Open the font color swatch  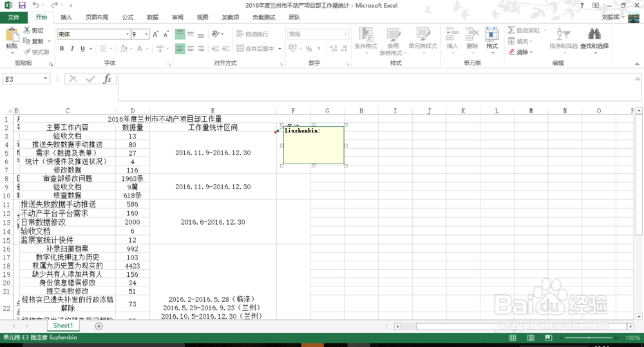(140, 48)
